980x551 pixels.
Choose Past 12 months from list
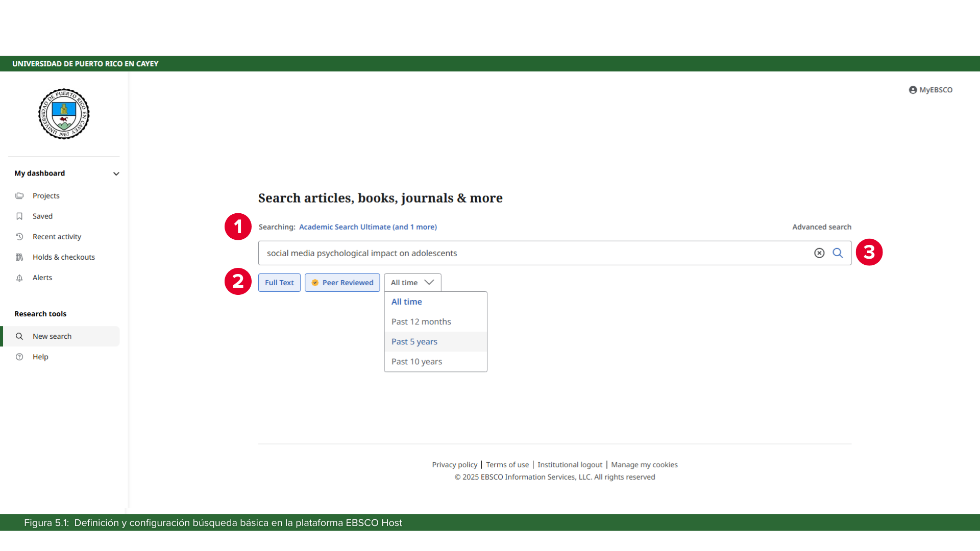tap(421, 322)
